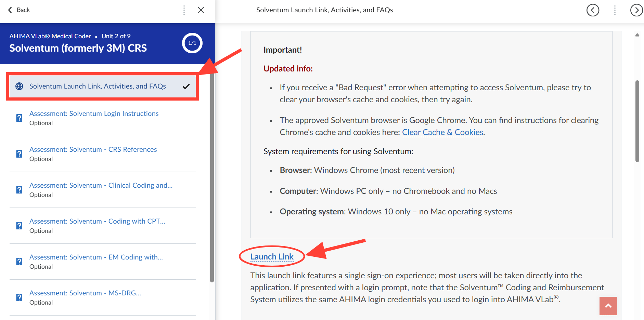Viewport: 644px width, 320px height.
Task: Open Assessment: Solventum Login Instructions
Action: [x=94, y=114]
